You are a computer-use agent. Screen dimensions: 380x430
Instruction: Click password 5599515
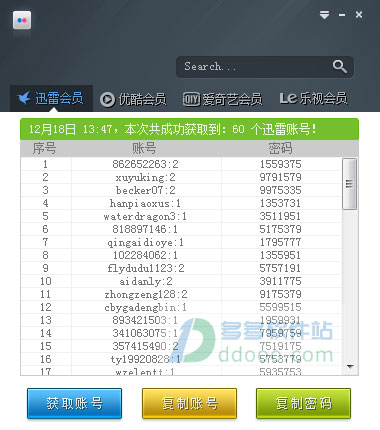click(281, 307)
